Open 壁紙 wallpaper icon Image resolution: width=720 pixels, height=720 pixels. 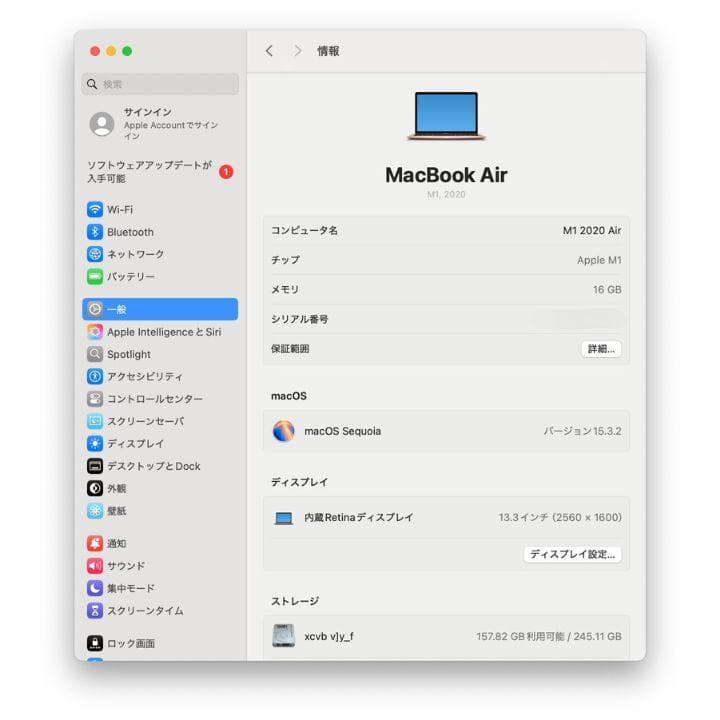[x=95, y=511]
